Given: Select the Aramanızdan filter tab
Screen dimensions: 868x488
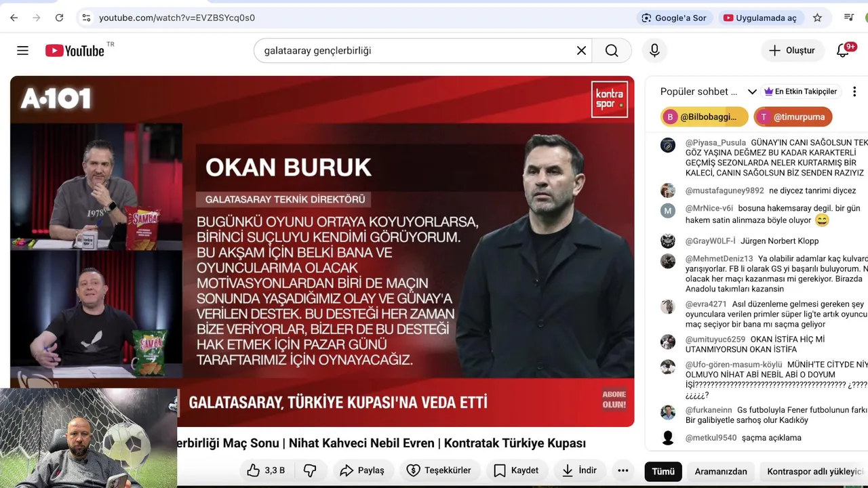Looking at the screenshot, I should pos(721,472).
